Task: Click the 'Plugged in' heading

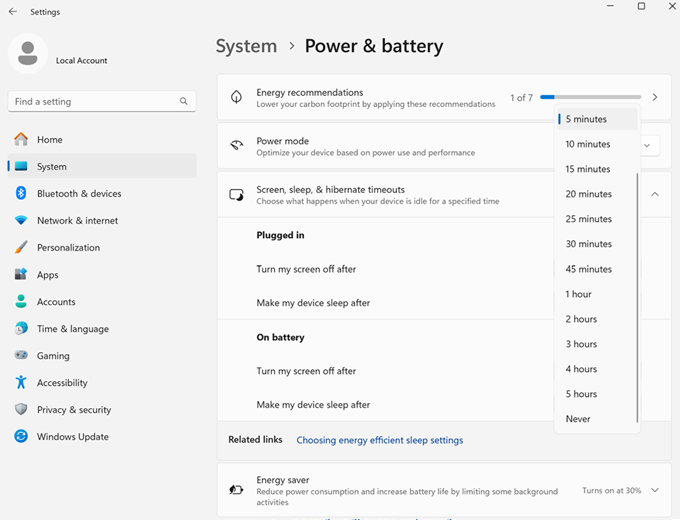Action: point(280,235)
